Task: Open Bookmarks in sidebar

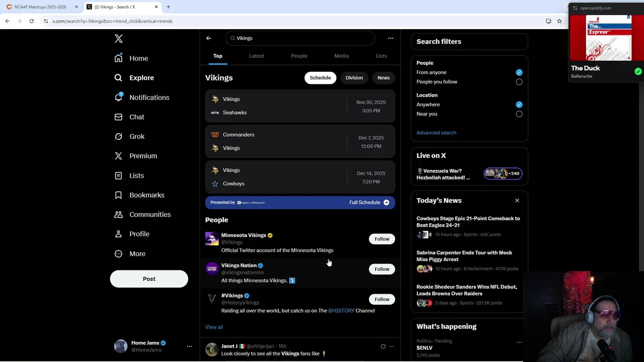Action: click(x=139, y=195)
